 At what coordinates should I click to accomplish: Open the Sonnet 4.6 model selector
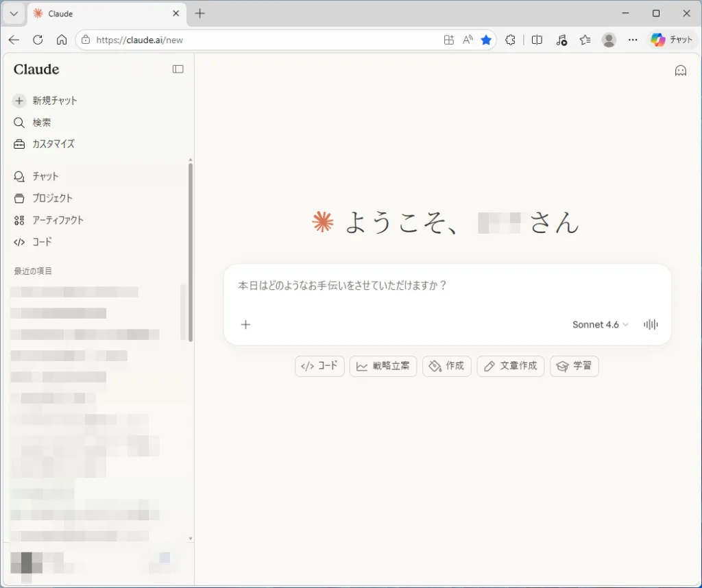598,324
